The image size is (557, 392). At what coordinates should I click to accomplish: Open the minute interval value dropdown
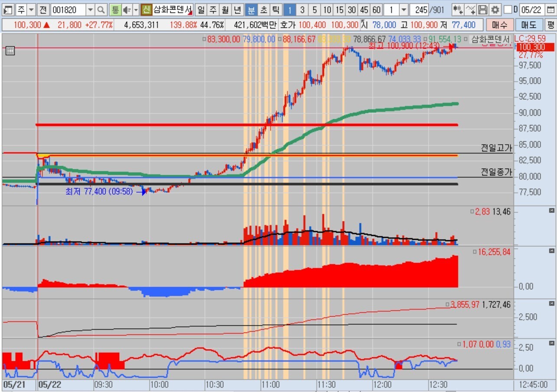(404, 10)
